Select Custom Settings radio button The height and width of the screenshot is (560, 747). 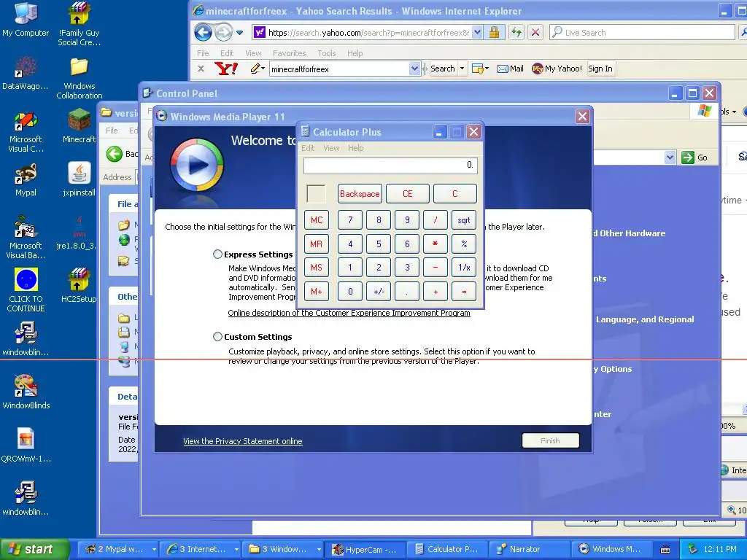[x=217, y=337]
